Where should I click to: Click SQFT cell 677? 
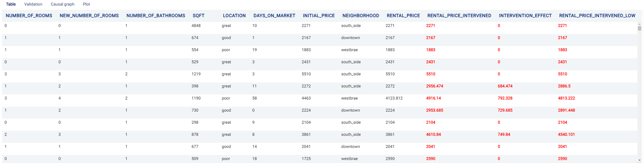tap(195, 147)
